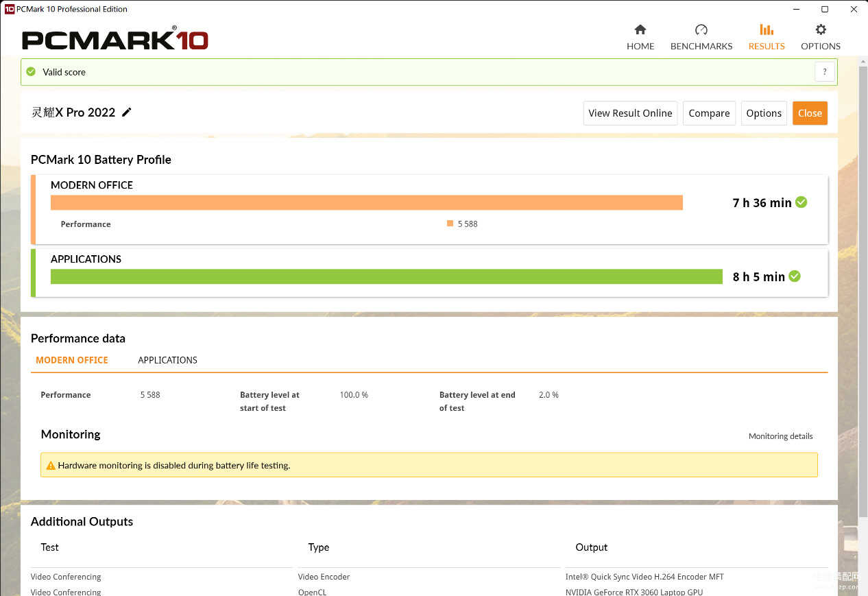Viewport: 868px width, 596px height.
Task: Click the NVIDIA GeForce RTX 3060 output cell
Action: tap(634, 592)
